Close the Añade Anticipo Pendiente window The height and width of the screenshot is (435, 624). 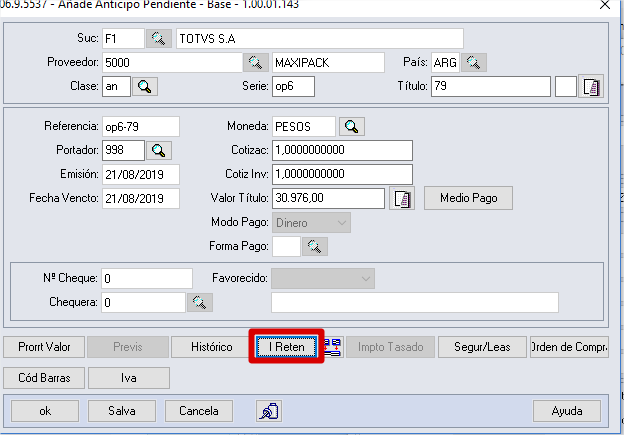605,5
